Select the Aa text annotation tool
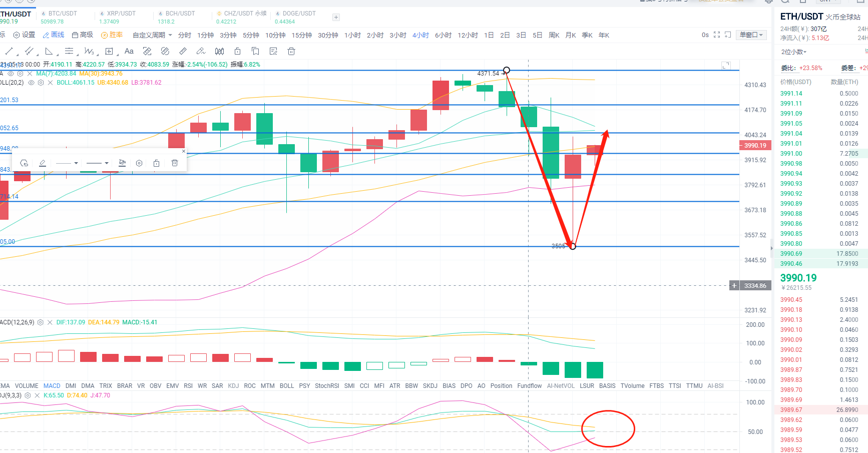The width and height of the screenshot is (868, 453). (x=129, y=51)
